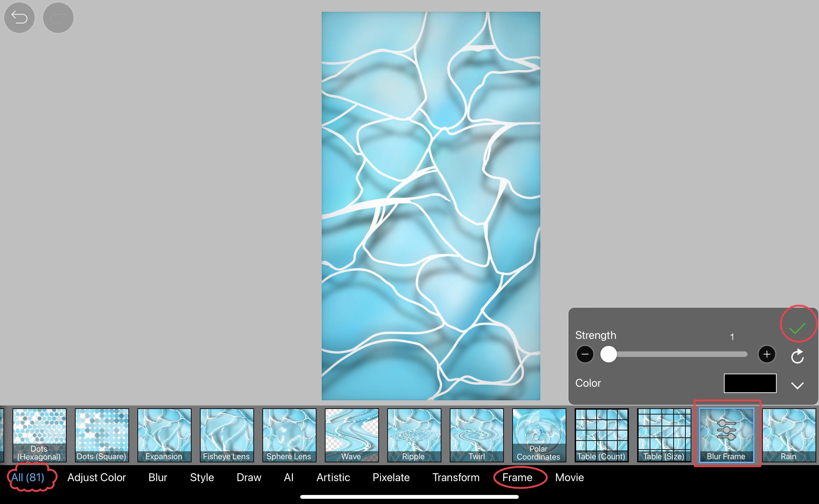Select the Blur Frame filter thumbnail
The image size is (819, 504).
(x=726, y=435)
